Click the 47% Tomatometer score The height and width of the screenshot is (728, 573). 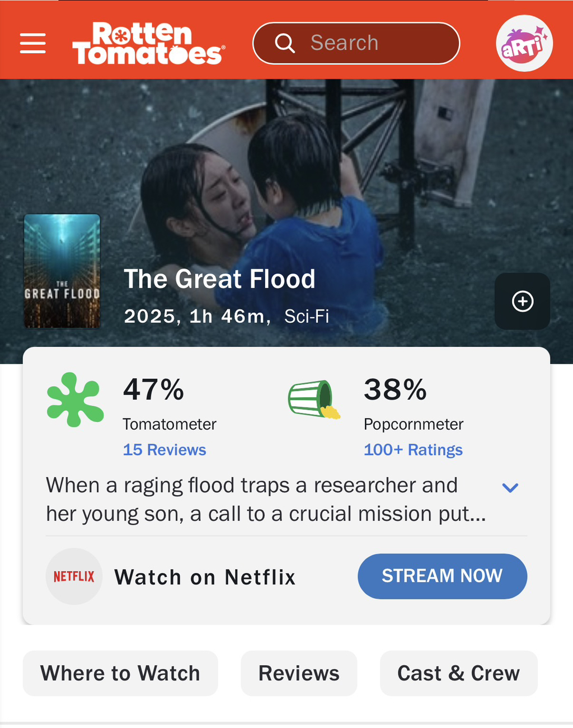(153, 389)
